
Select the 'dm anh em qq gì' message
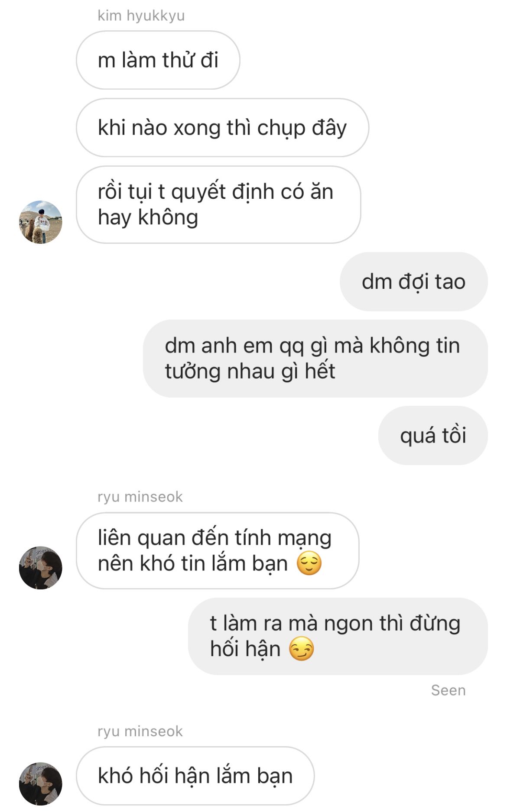click(x=315, y=359)
